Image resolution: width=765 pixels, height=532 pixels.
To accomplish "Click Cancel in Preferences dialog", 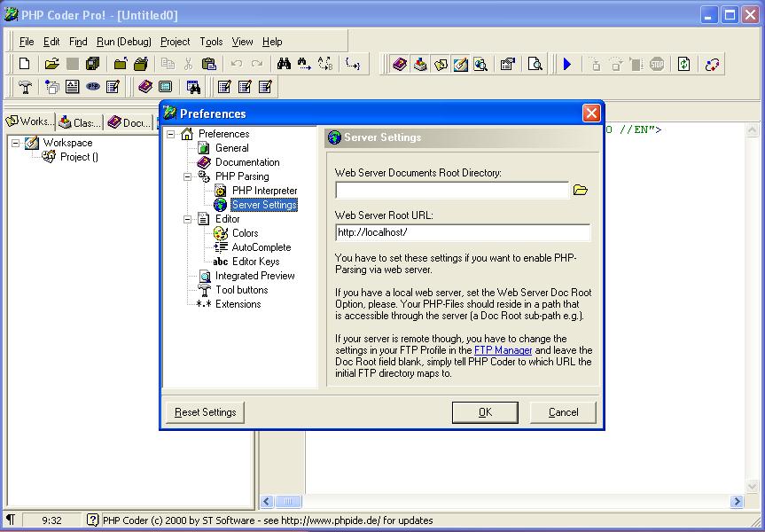I will [563, 412].
